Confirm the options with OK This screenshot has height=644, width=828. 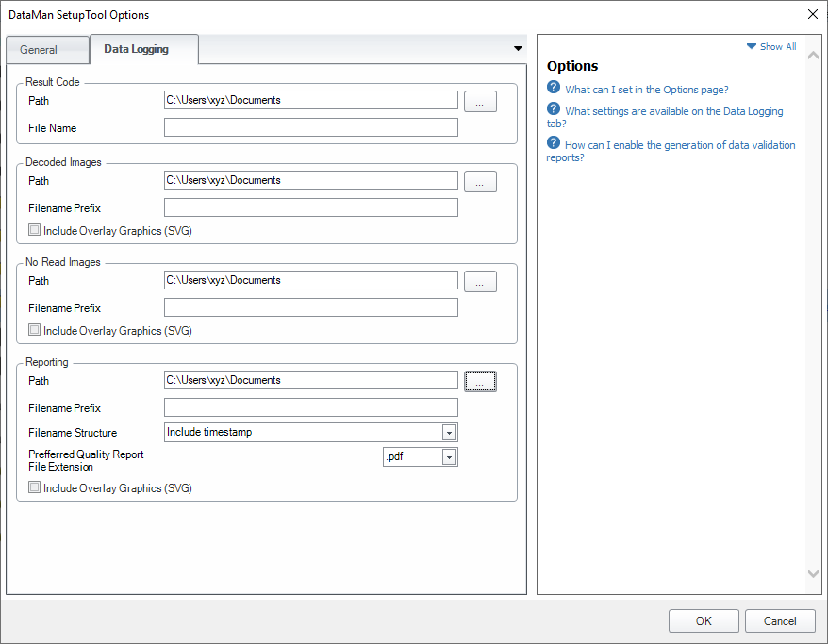[x=704, y=620]
